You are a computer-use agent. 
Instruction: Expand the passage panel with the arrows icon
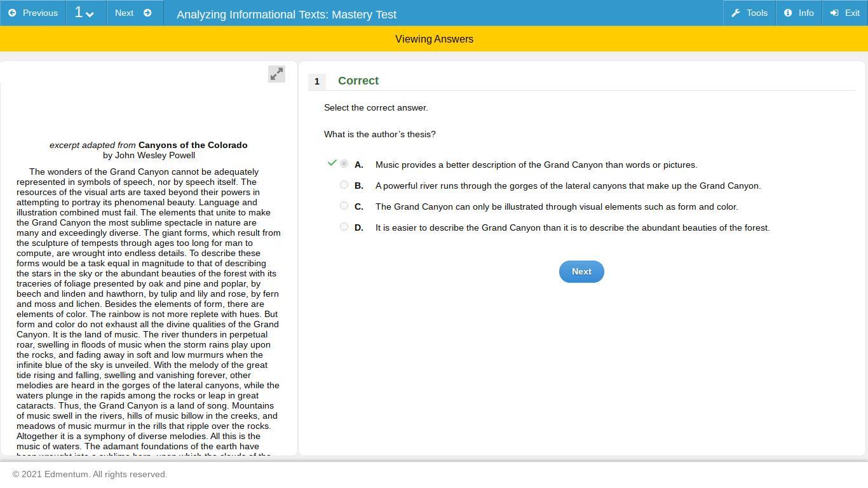pyautogui.click(x=276, y=74)
